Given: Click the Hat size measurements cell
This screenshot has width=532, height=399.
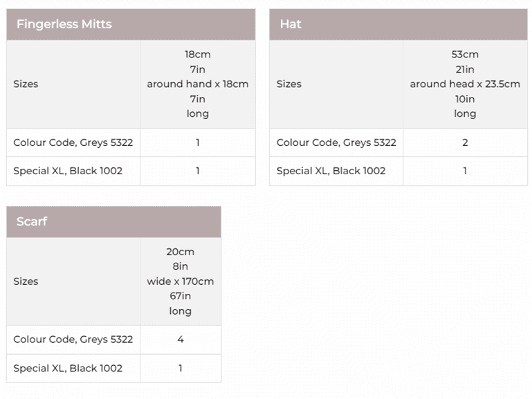Looking at the screenshot, I should point(465,84).
